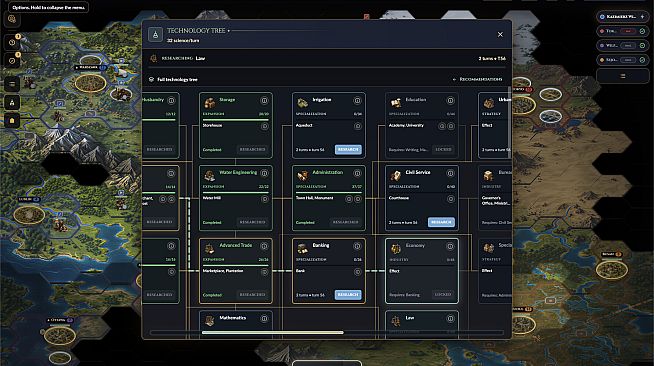Click the clock-shaped sidebar icon with badge
654x366 pixels.
(x=12, y=42)
